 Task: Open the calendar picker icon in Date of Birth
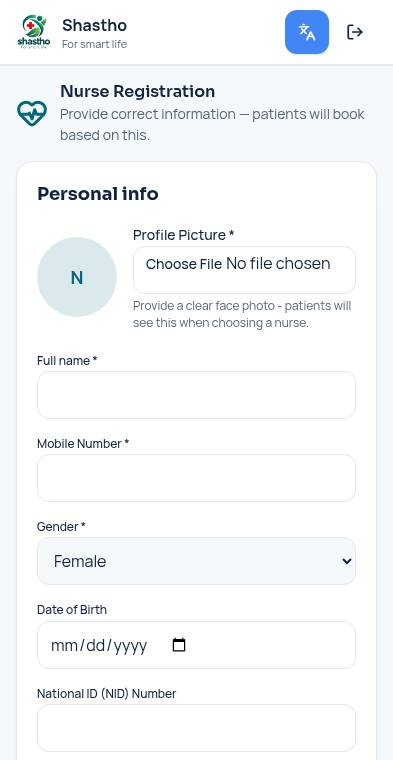[179, 645]
